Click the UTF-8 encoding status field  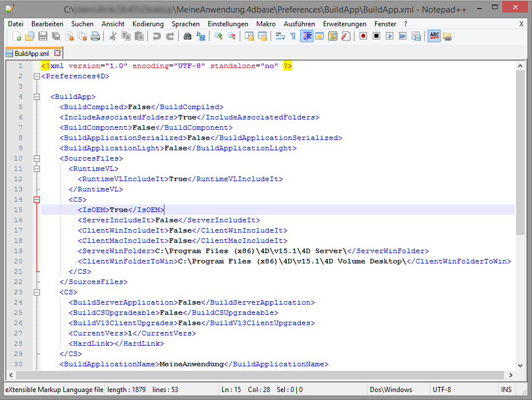(441, 390)
